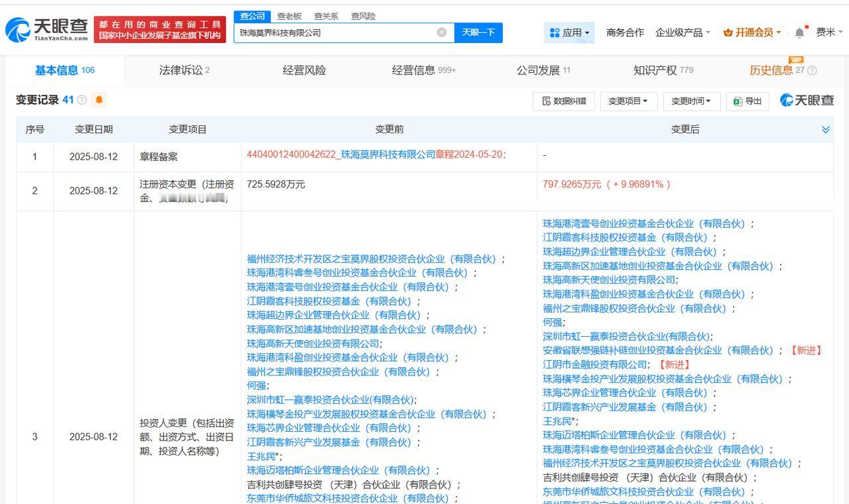Open the 应用 apps dropdown
The image size is (849, 504).
[569, 32]
